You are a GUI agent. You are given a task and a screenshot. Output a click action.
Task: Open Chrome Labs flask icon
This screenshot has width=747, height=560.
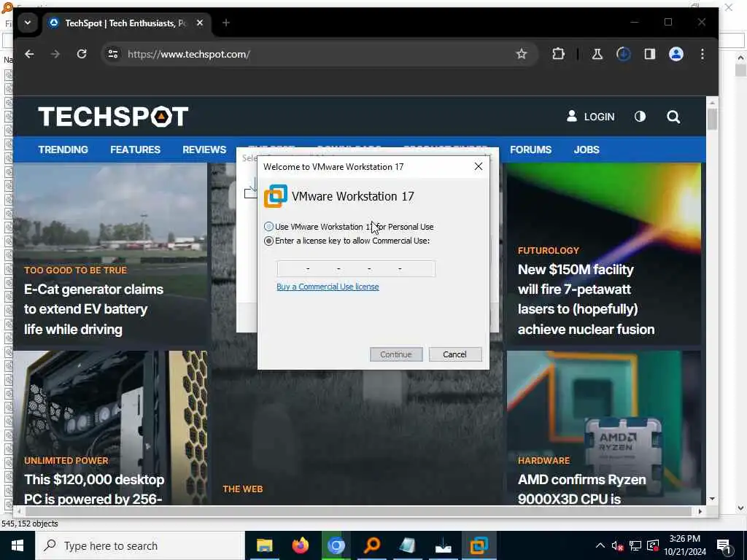point(597,54)
